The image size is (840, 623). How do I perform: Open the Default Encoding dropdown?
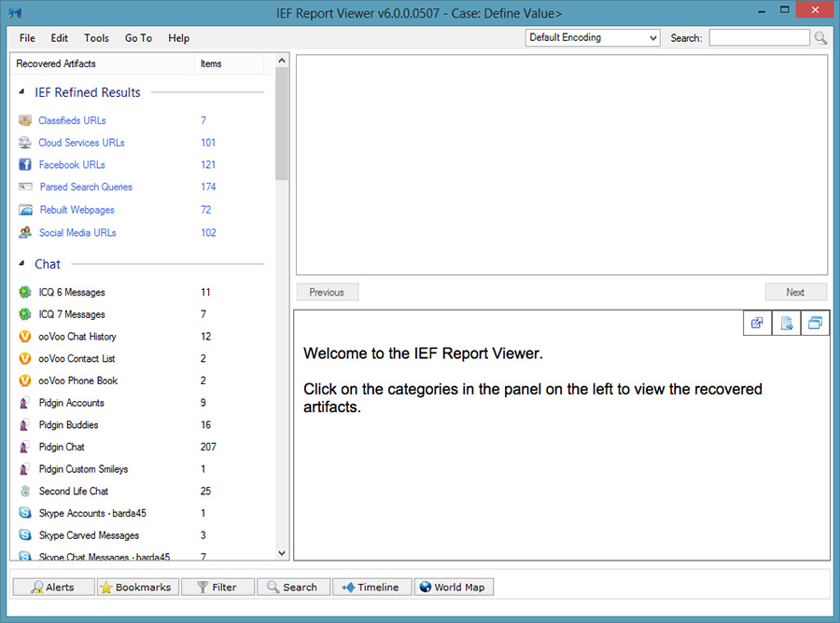[x=593, y=37]
